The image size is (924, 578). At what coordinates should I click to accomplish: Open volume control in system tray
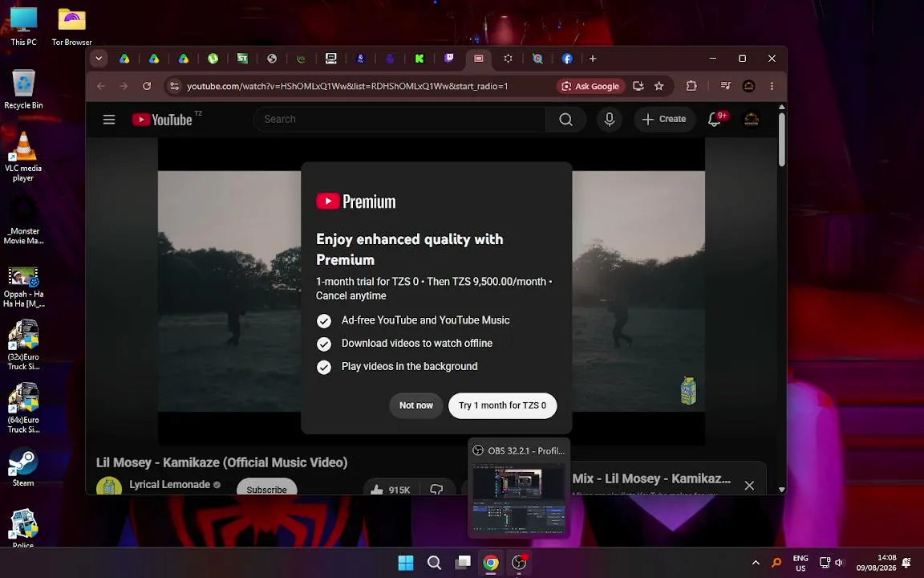(839, 563)
